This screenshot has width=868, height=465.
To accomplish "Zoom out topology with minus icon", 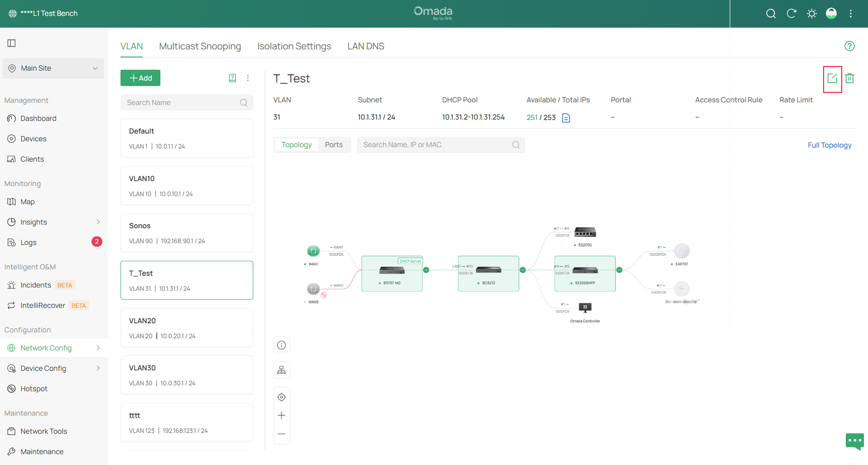I will pyautogui.click(x=281, y=434).
